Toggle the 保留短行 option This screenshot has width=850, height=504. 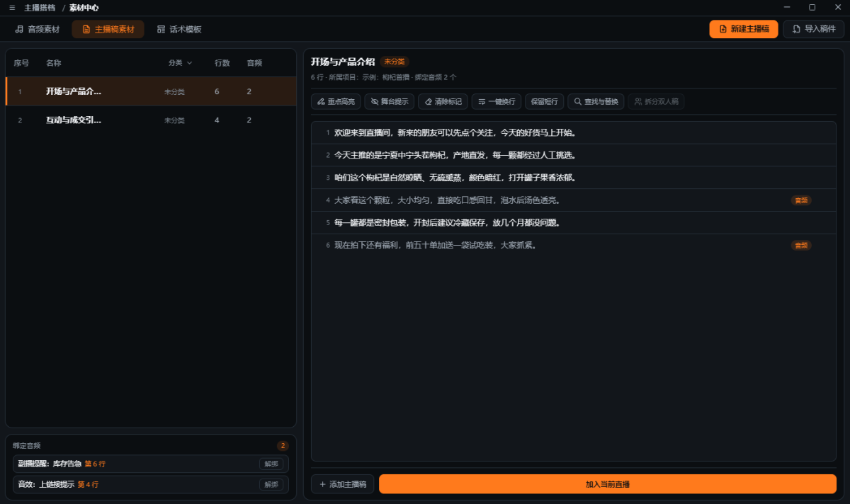tap(545, 102)
